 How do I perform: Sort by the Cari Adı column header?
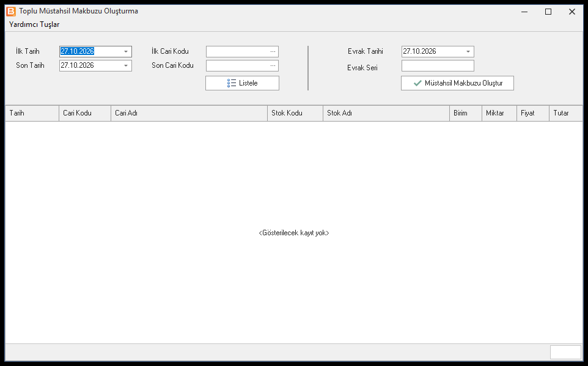click(189, 113)
